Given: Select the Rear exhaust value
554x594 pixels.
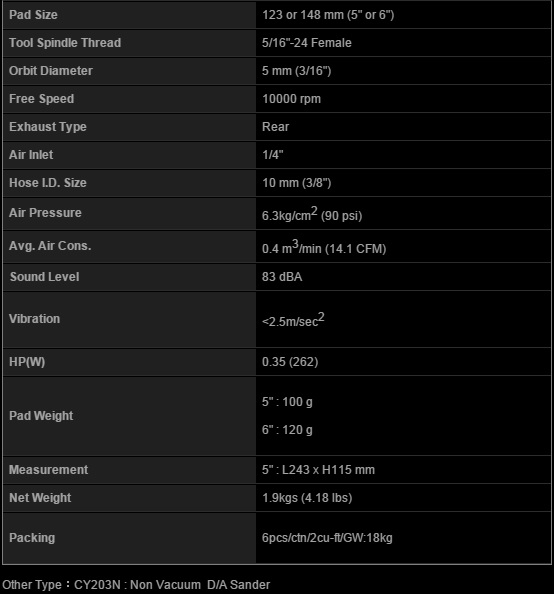Looking at the screenshot, I should tap(275, 127).
